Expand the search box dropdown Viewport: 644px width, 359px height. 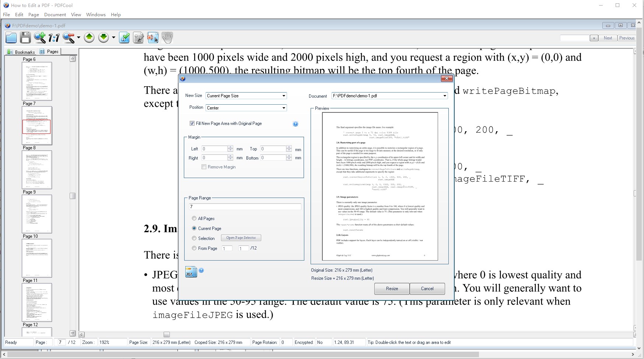point(594,38)
